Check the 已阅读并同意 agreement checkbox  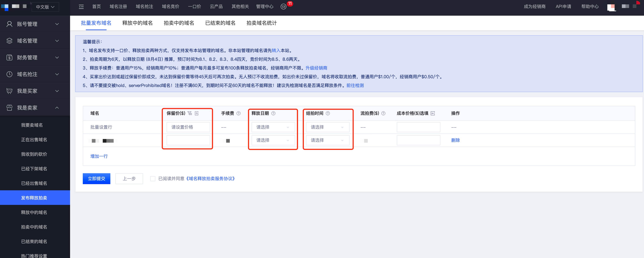click(152, 179)
